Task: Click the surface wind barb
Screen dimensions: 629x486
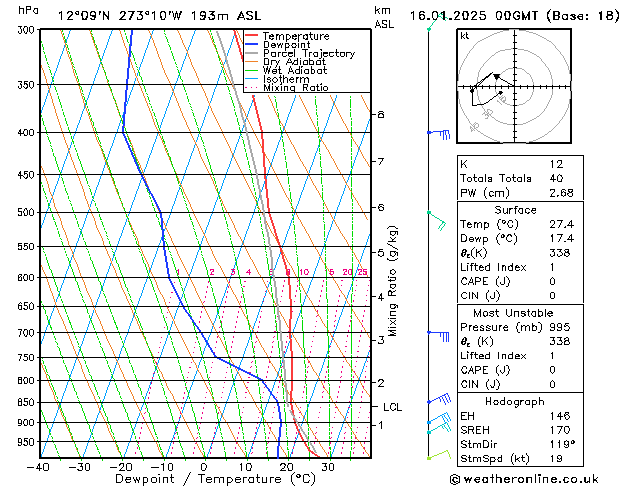Action: click(x=439, y=455)
